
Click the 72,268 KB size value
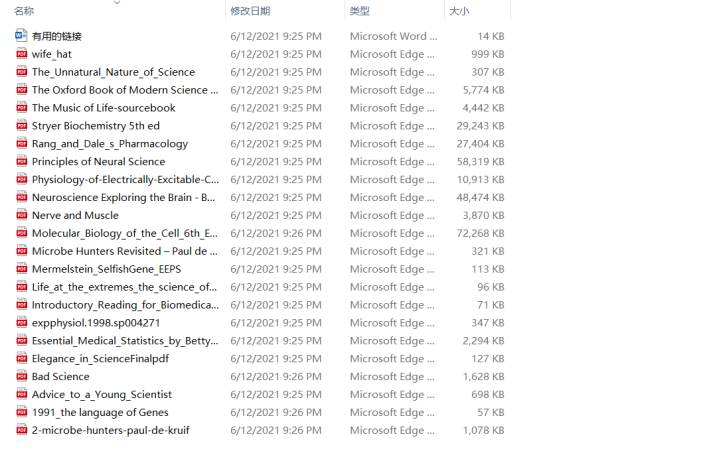pos(480,233)
